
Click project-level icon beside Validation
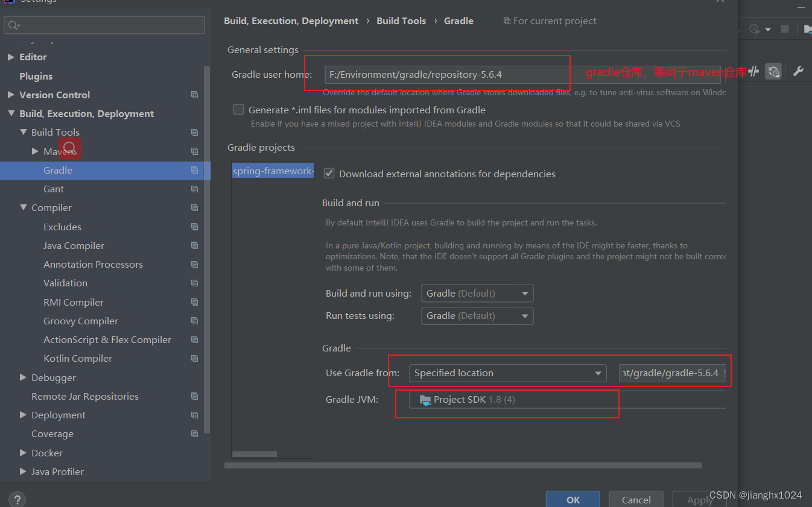194,283
